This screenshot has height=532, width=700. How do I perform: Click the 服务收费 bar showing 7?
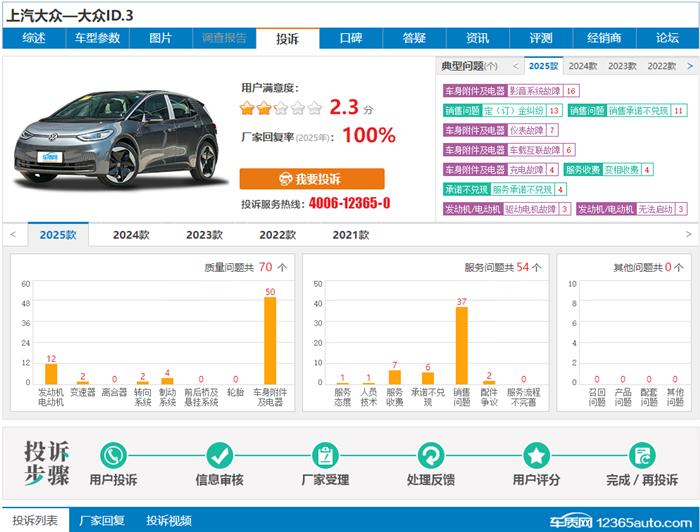click(x=395, y=377)
